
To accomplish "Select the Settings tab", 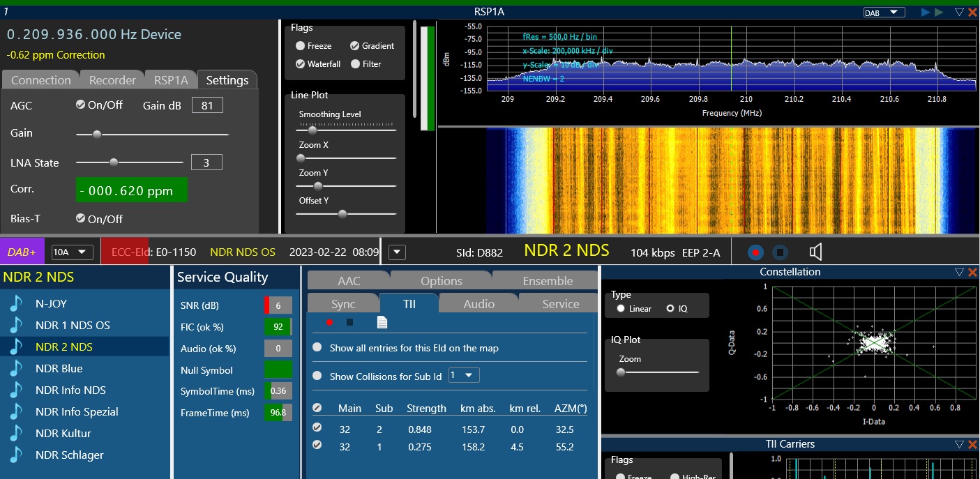I will coord(227,80).
